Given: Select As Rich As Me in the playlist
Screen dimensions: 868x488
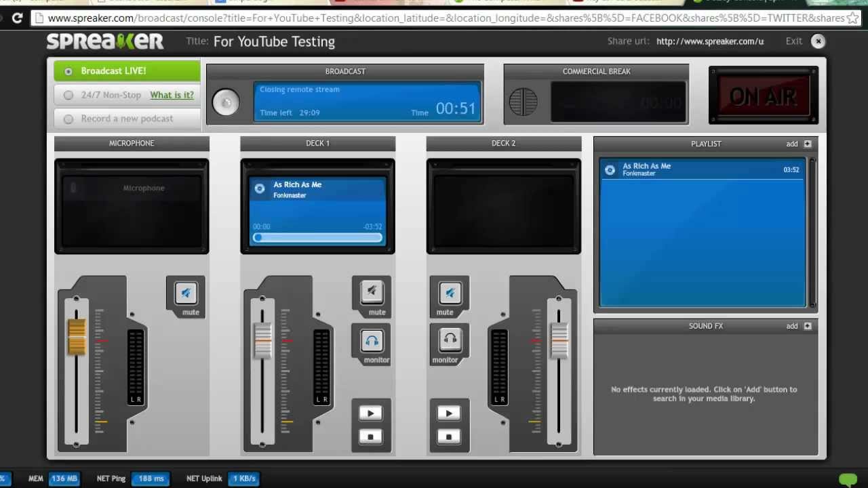Looking at the screenshot, I should 703,169.
